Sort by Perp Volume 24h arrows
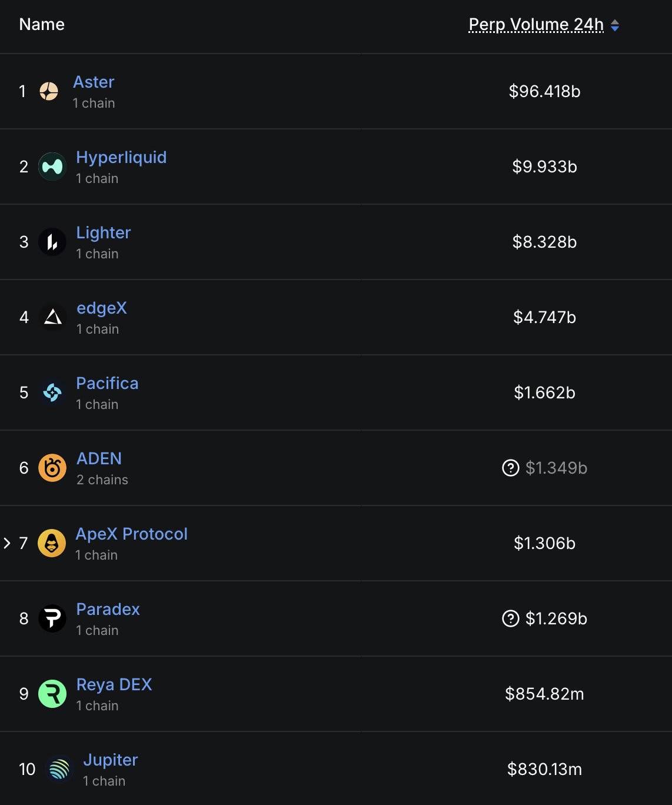 point(615,25)
